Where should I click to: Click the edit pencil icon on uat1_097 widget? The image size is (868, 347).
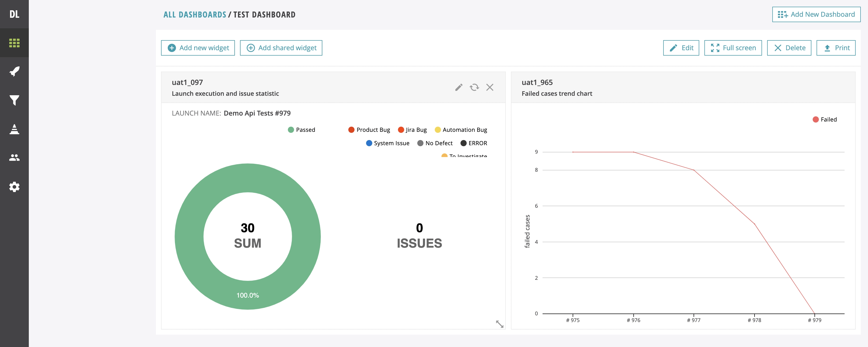click(x=458, y=87)
